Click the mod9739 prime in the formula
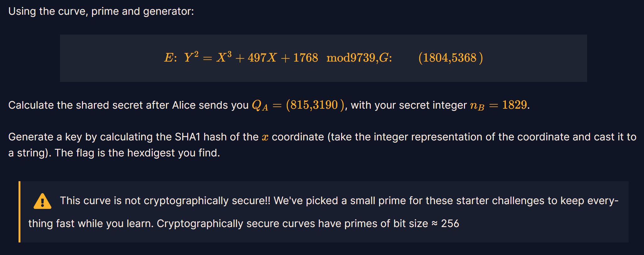Screen dimensions: 644x255 (351, 58)
